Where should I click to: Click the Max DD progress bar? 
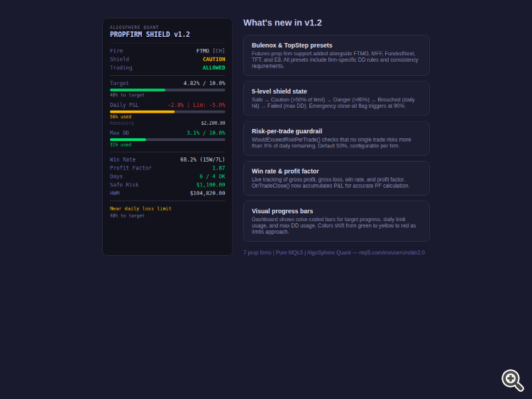click(167, 140)
